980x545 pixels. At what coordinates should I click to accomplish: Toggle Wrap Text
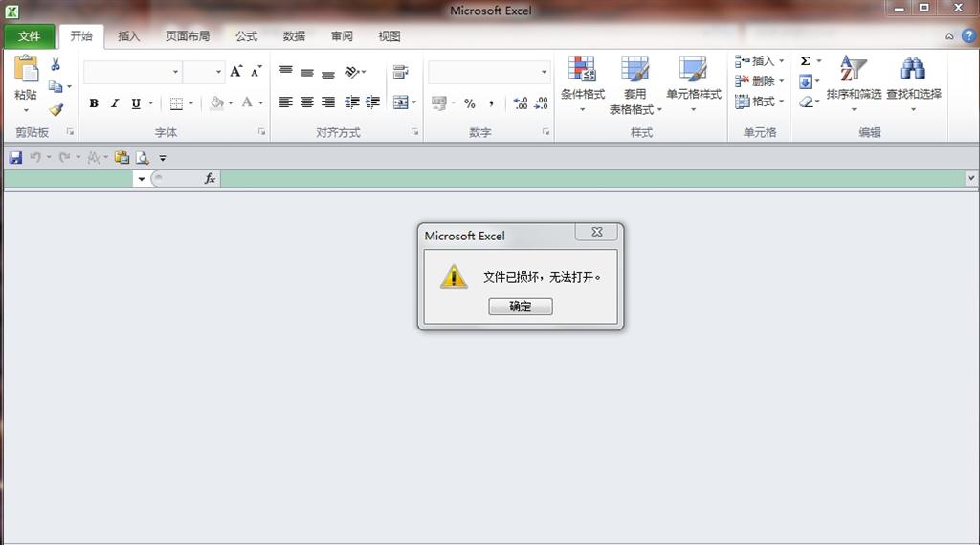401,72
